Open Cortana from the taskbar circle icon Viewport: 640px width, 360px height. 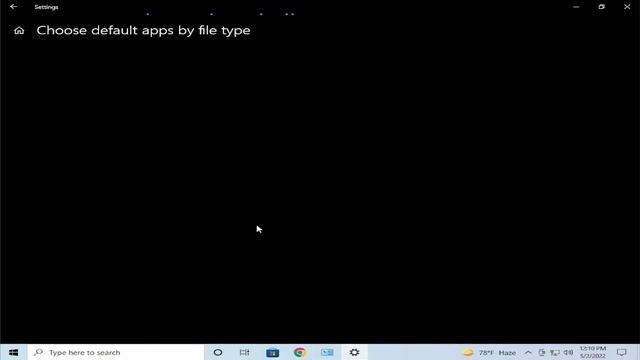click(218, 352)
